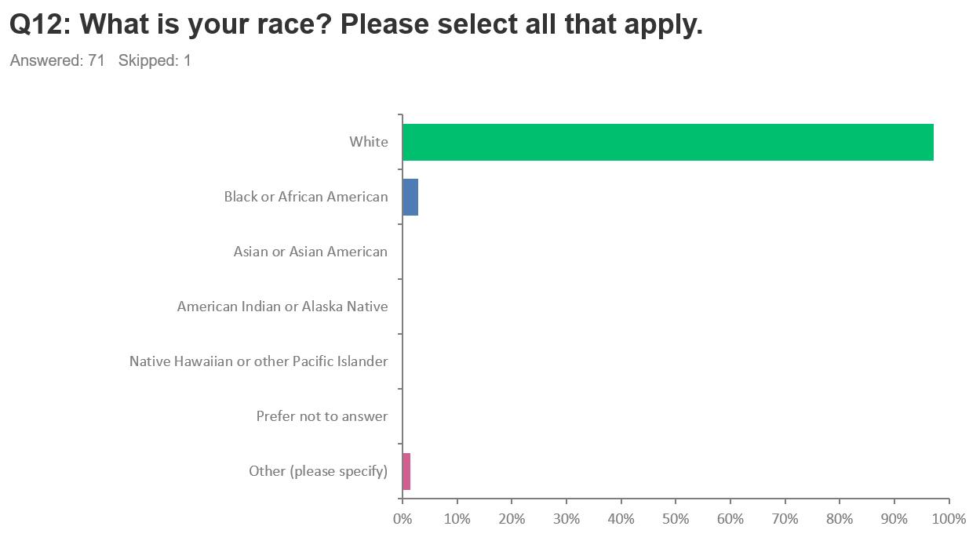The width and height of the screenshot is (980, 537).
Task: Click the Answered: 71 text
Action: [x=57, y=60]
